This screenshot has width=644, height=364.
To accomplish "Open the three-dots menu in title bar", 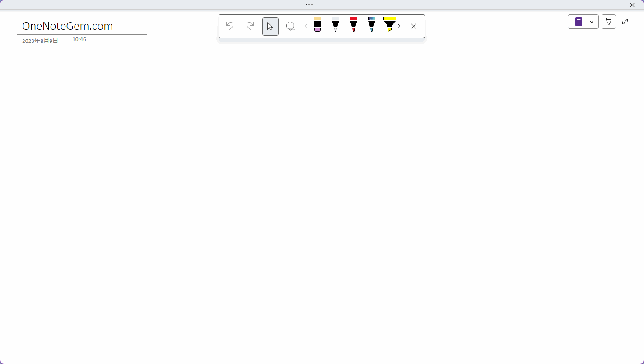I will [309, 5].
